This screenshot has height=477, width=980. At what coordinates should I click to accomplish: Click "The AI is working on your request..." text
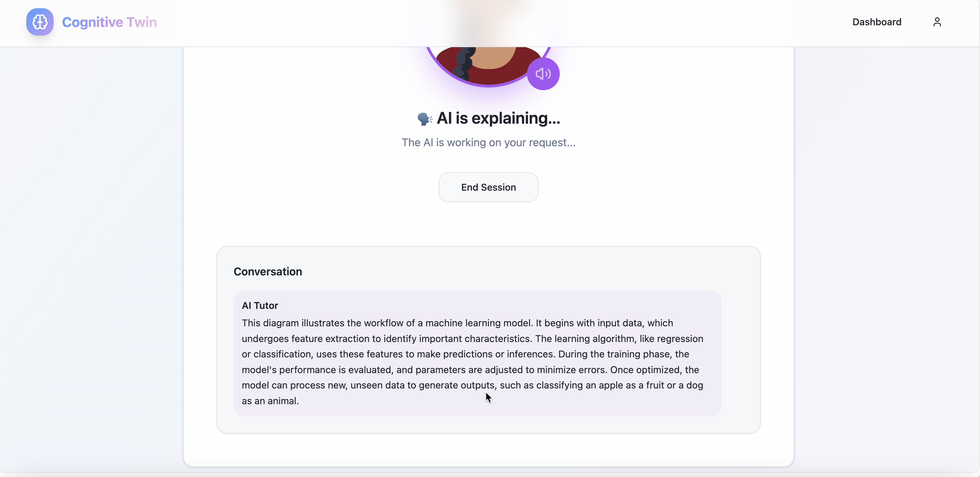coord(489,142)
